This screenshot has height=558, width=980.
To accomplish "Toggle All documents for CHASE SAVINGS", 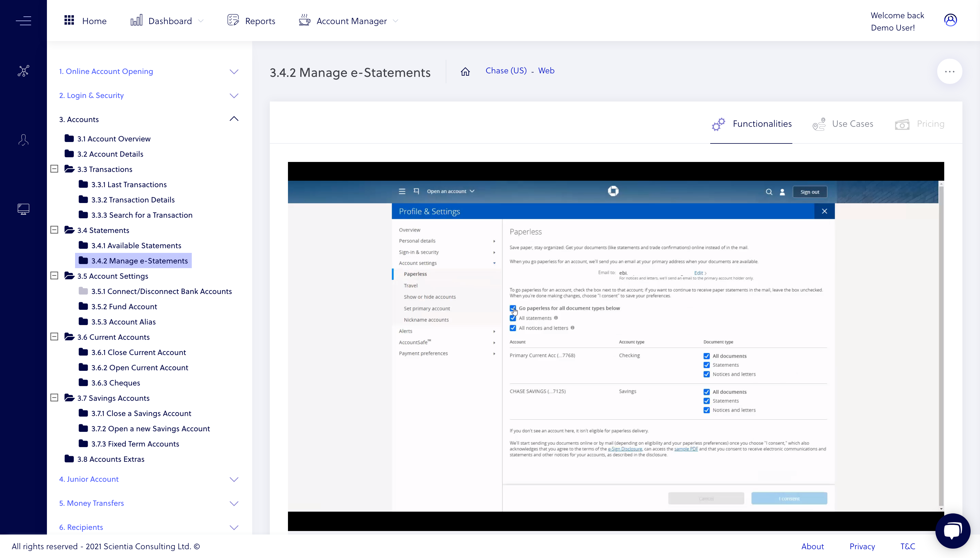I will [707, 392].
